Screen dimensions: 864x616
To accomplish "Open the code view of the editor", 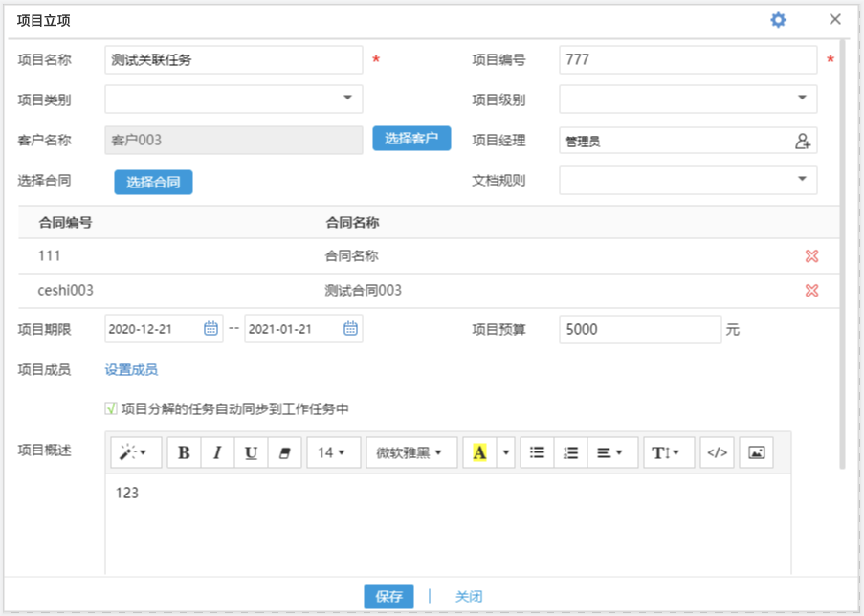I will pos(717,452).
